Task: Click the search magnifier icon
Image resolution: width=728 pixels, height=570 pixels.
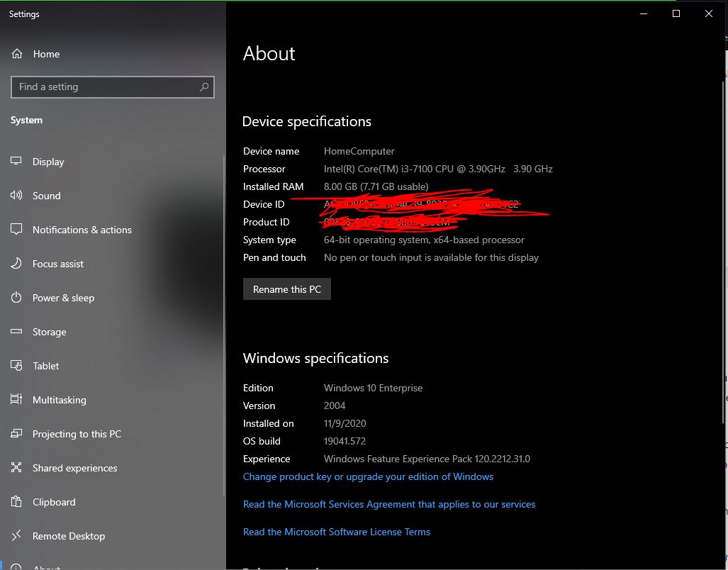Action: coord(204,87)
